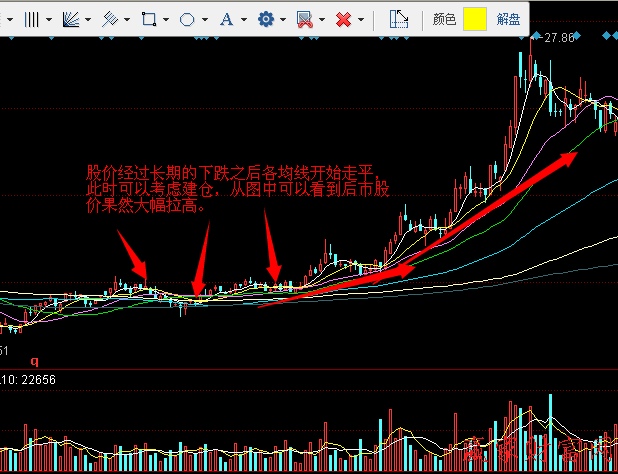Click the 解盘 button
This screenshot has width=618, height=474.
coord(508,19)
